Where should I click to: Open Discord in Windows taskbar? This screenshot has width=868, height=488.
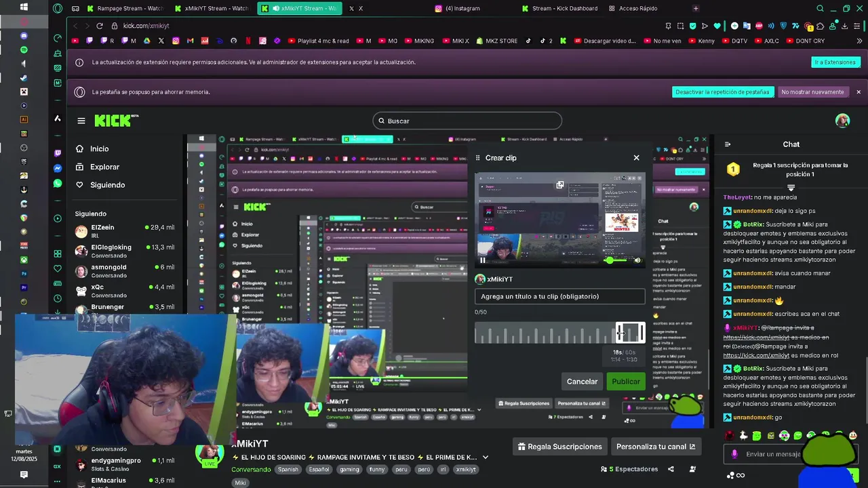pyautogui.click(x=24, y=35)
